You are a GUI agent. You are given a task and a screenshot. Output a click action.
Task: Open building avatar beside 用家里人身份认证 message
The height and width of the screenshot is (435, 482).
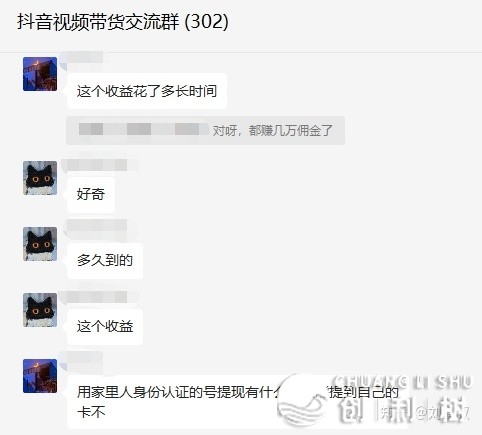pyautogui.click(x=40, y=376)
